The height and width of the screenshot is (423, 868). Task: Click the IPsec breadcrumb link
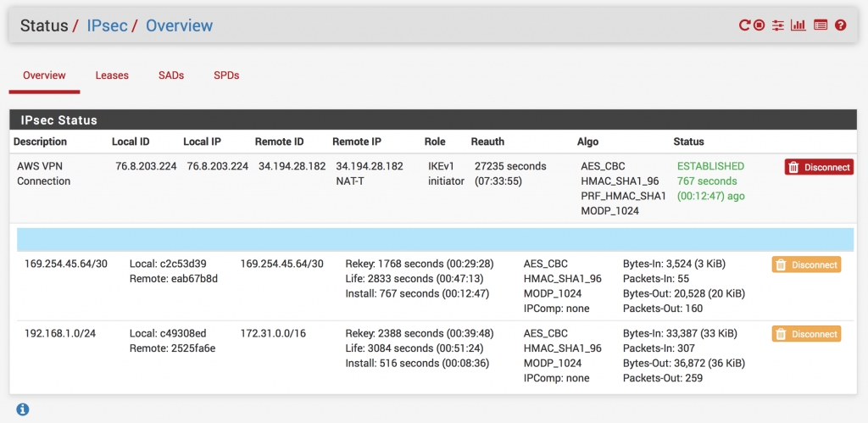107,25
